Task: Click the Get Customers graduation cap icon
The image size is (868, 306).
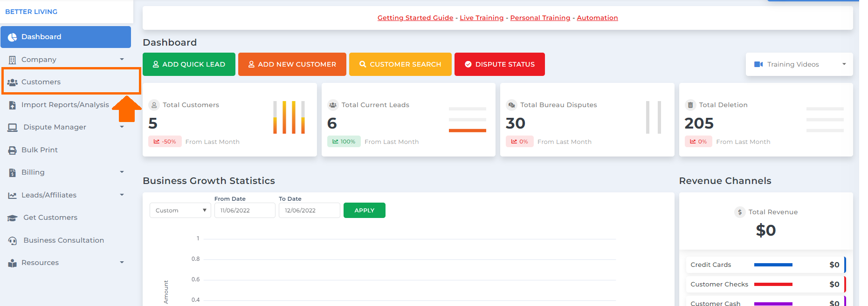Action: pos(13,218)
